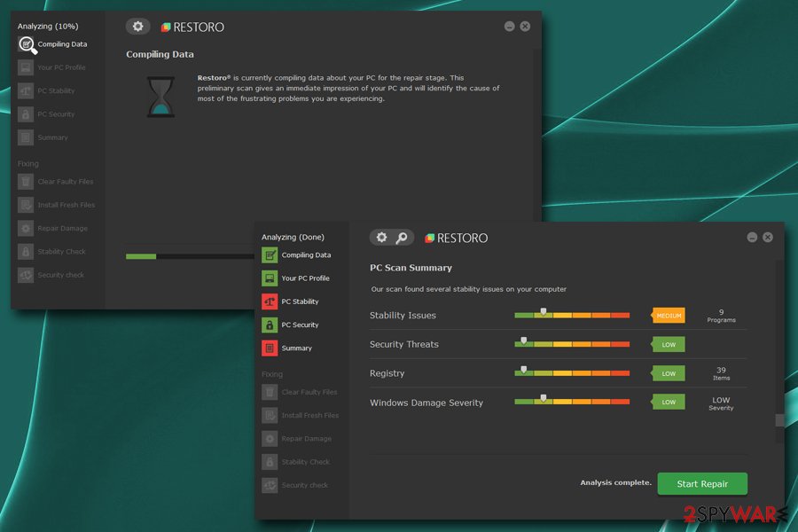Select the Compiling Data step label in the front window
The width and height of the screenshot is (798, 532).
[306, 255]
